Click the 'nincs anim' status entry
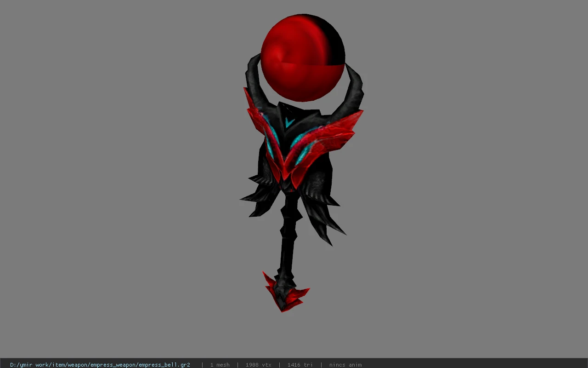The width and height of the screenshot is (588, 368). click(345, 365)
